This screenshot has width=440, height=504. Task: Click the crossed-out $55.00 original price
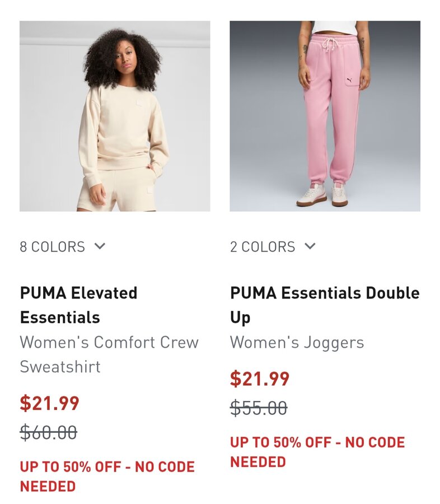coord(259,408)
